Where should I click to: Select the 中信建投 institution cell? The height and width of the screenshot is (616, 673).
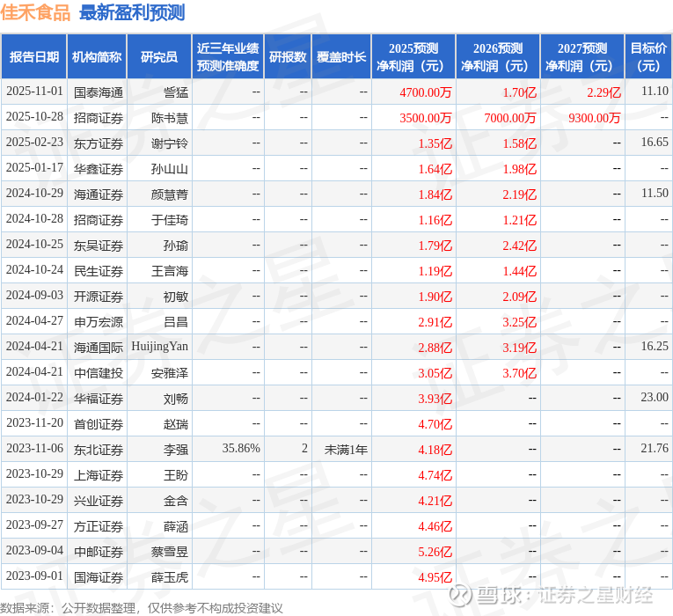tap(99, 373)
